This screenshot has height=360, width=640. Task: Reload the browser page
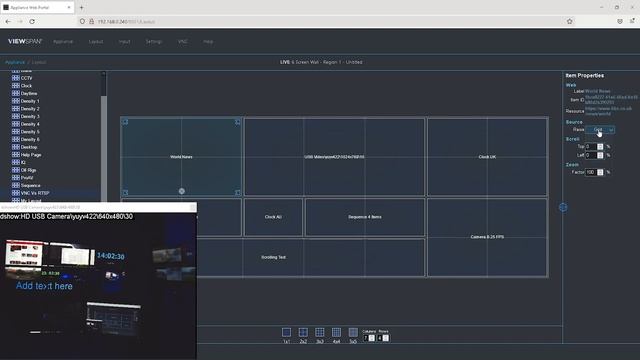32,21
